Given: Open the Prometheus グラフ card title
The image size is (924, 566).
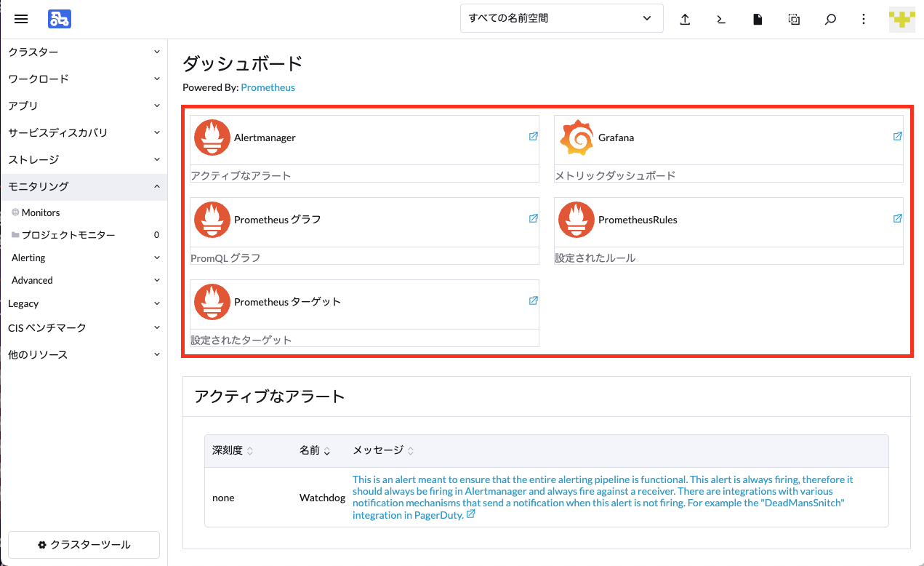Looking at the screenshot, I should [x=277, y=220].
